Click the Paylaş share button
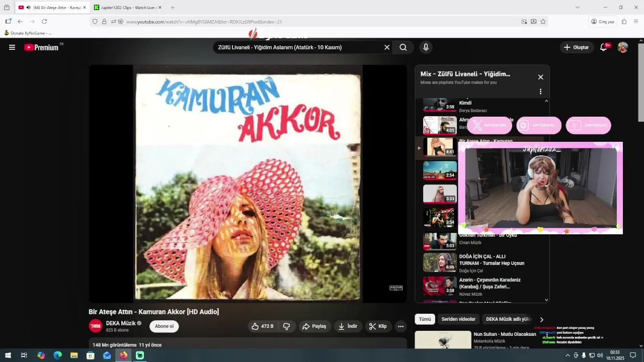 (x=314, y=326)
